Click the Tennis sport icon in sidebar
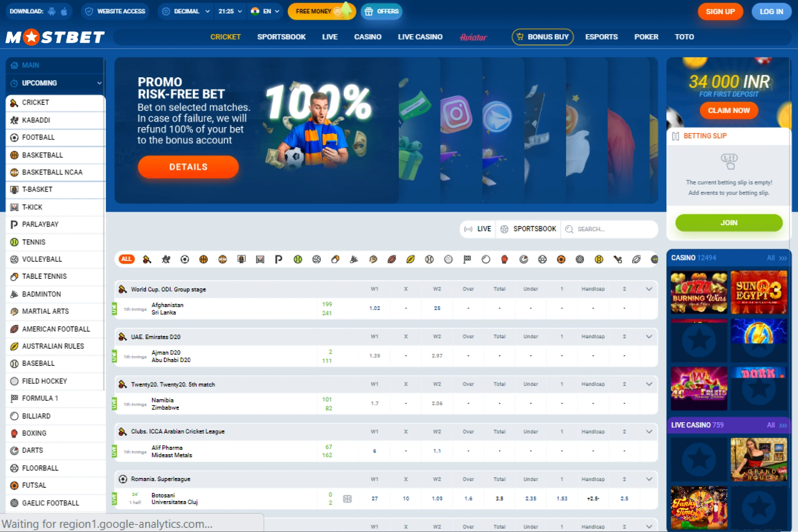The image size is (798, 532). click(x=14, y=241)
